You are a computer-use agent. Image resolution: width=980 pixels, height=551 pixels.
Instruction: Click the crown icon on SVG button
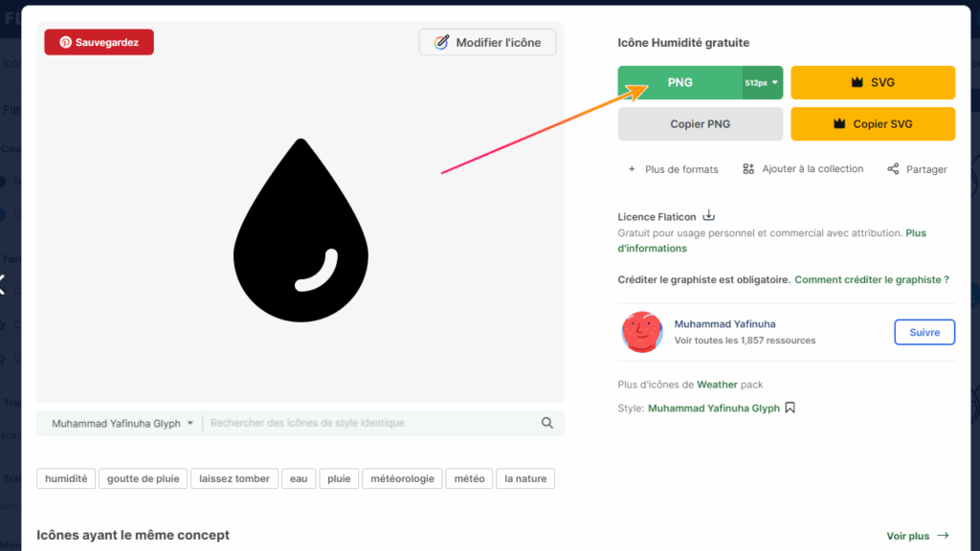857,82
